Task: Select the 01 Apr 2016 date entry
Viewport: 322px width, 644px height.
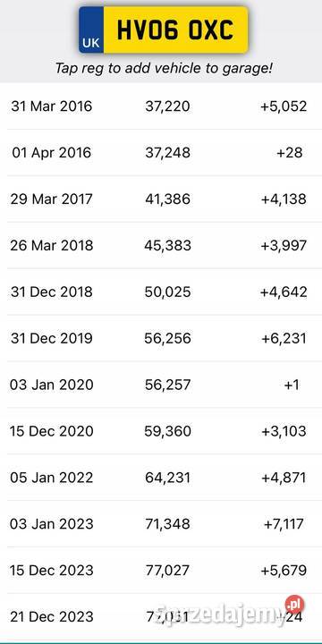Action: [51, 153]
